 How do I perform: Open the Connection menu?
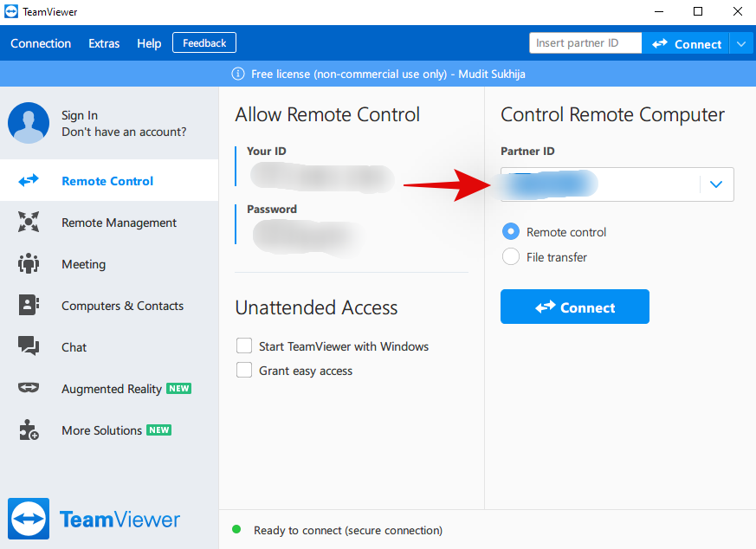[41, 43]
